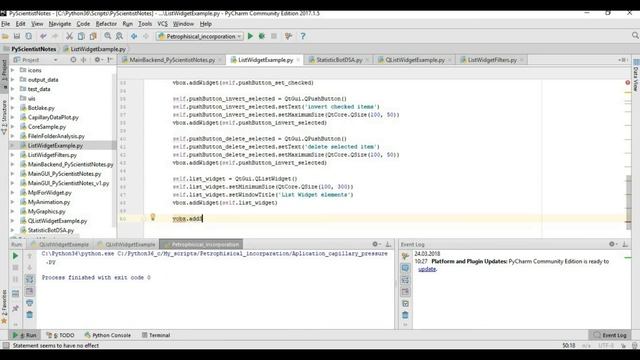Click the Replace icon next to Find

point(119,36)
